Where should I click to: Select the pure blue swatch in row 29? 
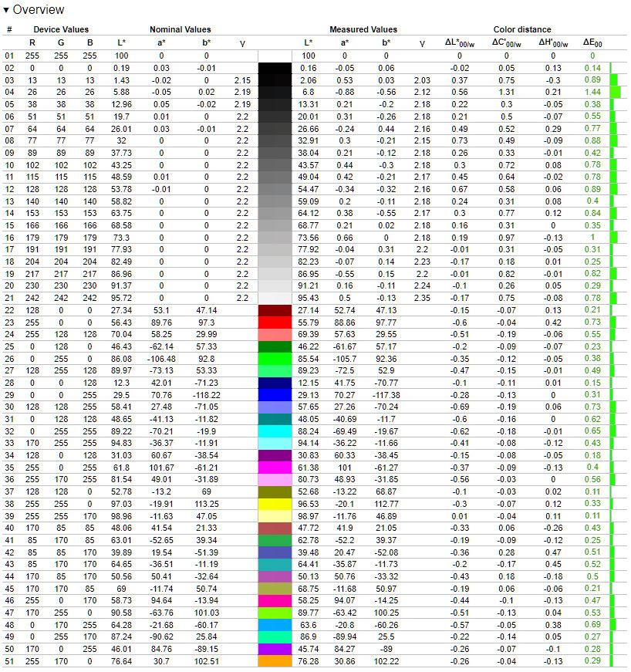(x=275, y=395)
